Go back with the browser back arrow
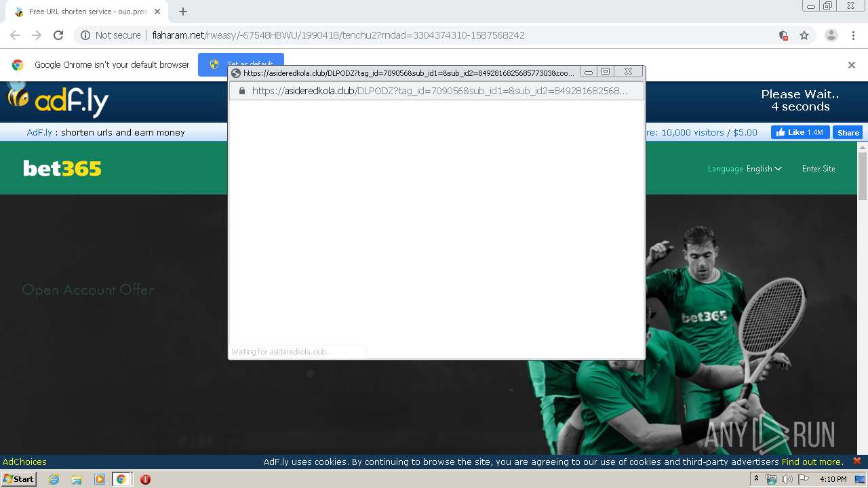This screenshot has width=868, height=488. click(x=15, y=35)
